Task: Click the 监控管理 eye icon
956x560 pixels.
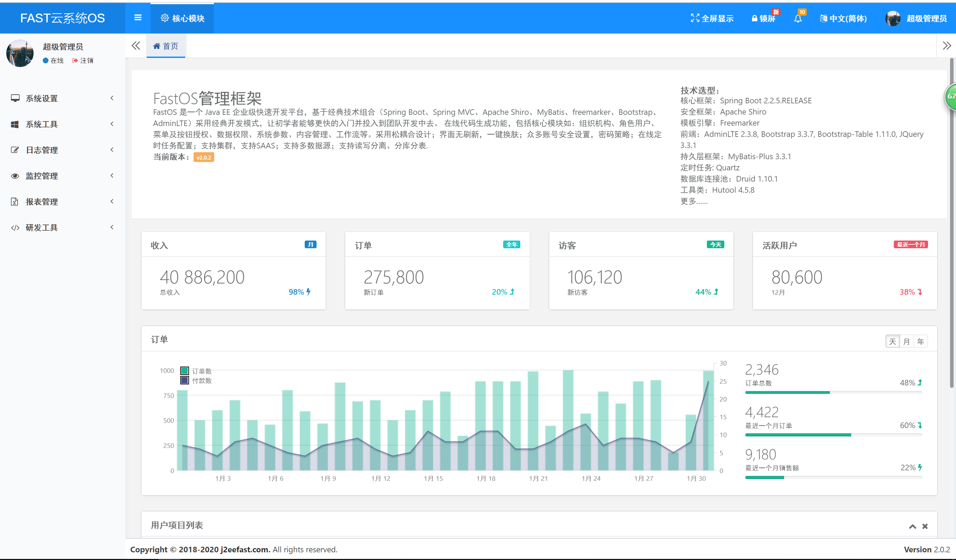Action: coord(15,176)
